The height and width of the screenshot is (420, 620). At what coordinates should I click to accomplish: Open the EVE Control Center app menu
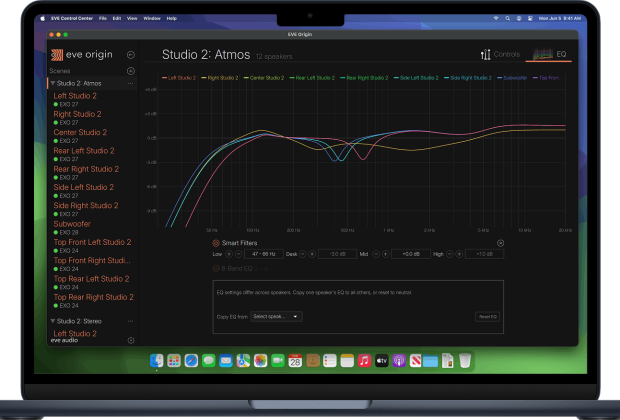[x=72, y=18]
